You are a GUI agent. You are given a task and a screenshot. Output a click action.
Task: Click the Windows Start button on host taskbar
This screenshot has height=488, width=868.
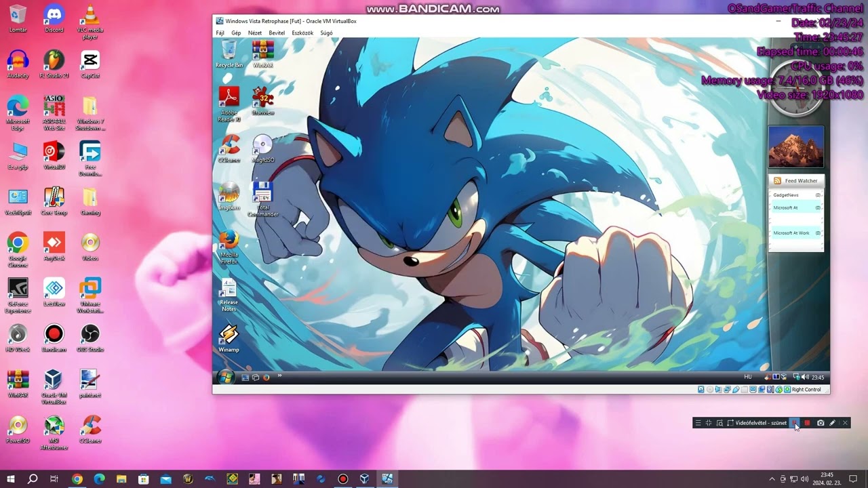point(10,479)
